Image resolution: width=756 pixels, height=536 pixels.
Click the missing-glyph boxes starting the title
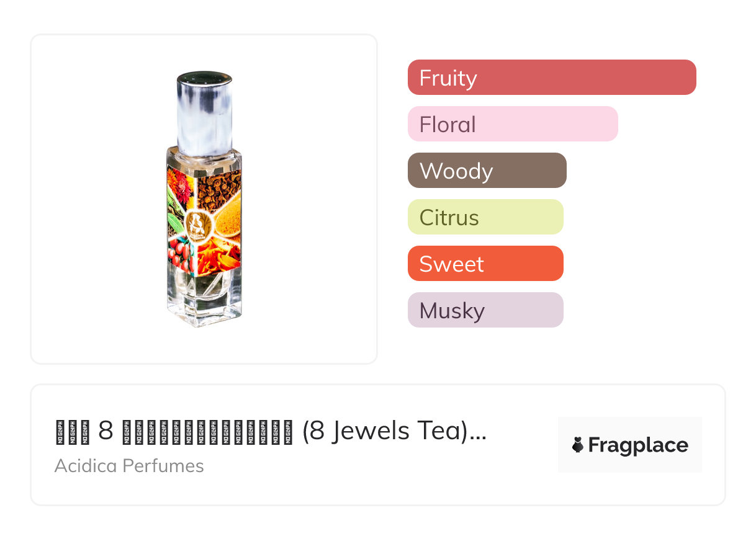pos(73,431)
